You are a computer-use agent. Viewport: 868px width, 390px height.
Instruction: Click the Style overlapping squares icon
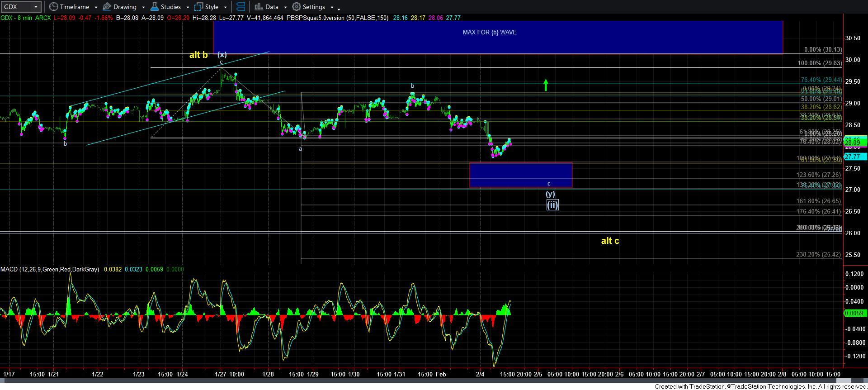(x=198, y=7)
